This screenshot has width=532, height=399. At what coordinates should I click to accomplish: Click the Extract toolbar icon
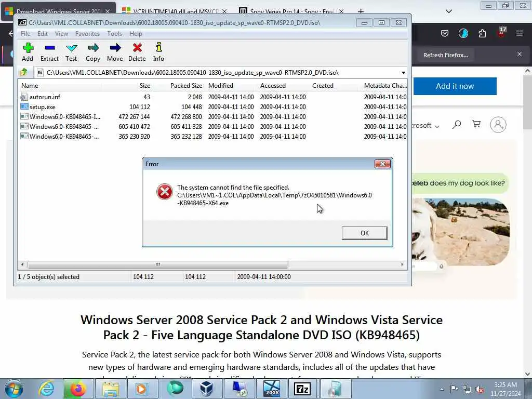point(49,48)
